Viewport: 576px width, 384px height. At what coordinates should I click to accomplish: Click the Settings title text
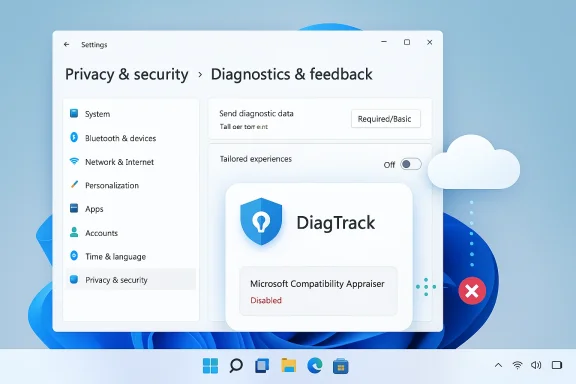click(94, 45)
